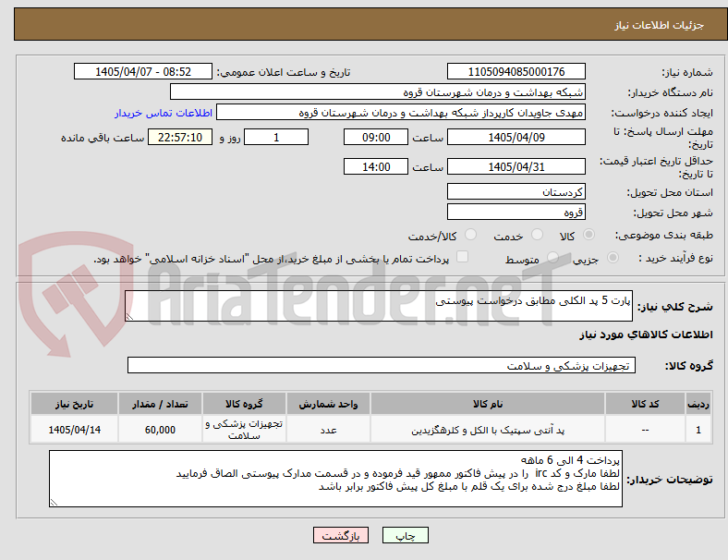Click the توضیحات خریدار notes textarea
This screenshot has height=560, width=728.
pyautogui.click(x=335, y=479)
